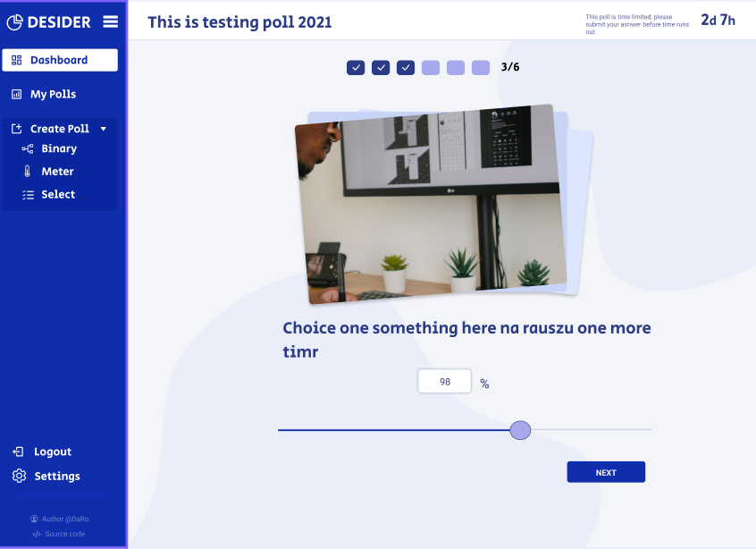This screenshot has width=756, height=549.
Task: Go to My Polls
Action: (53, 94)
